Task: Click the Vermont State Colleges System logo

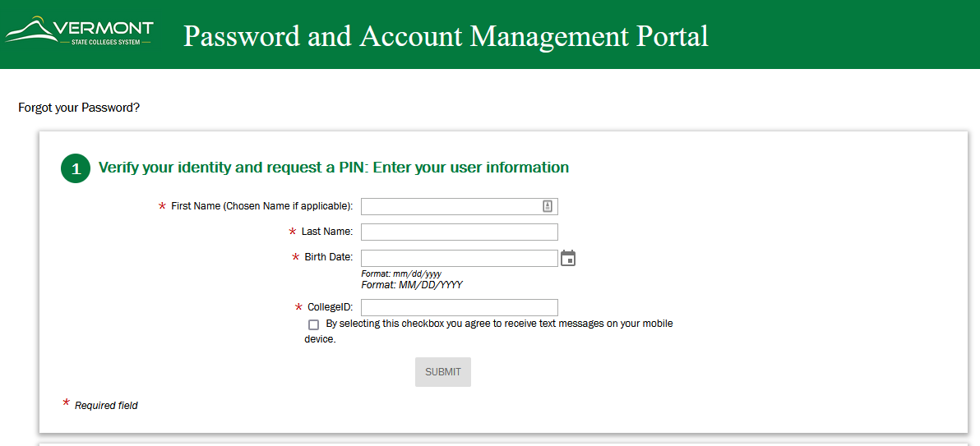Action: point(79,33)
